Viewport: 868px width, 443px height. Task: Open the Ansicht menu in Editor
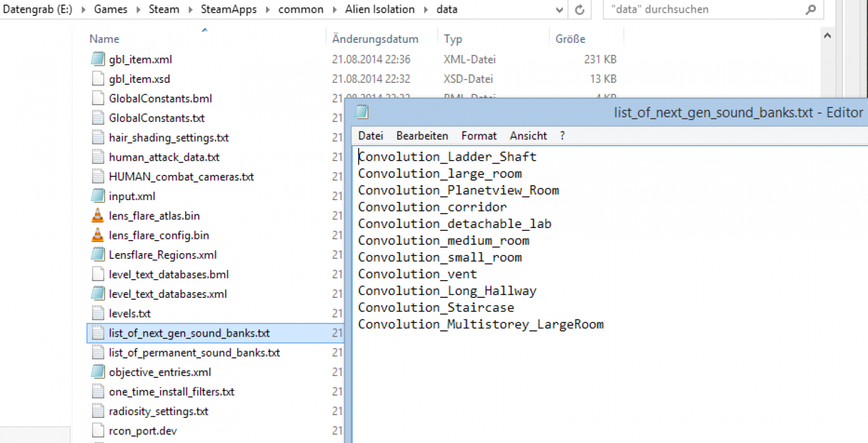[x=528, y=136]
